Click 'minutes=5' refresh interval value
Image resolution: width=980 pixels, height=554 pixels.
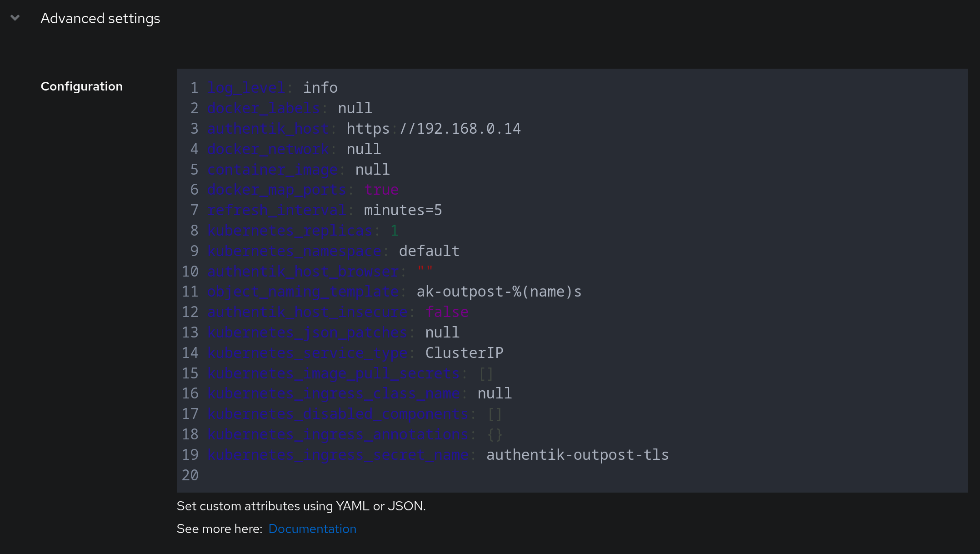(403, 210)
